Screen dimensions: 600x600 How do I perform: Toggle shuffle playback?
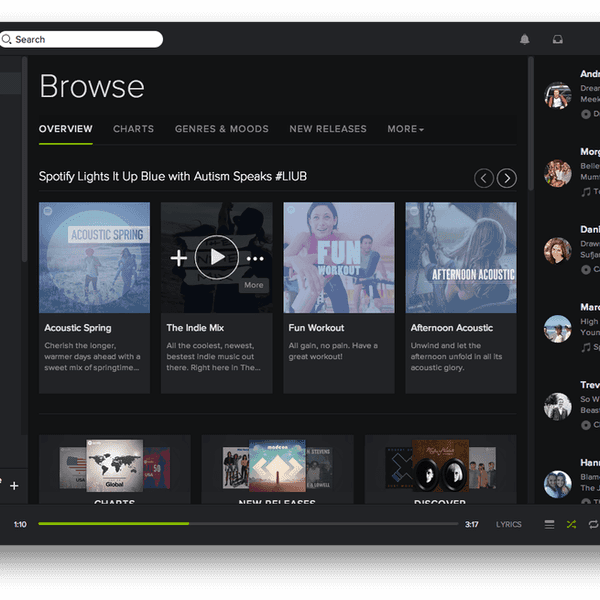click(x=571, y=524)
